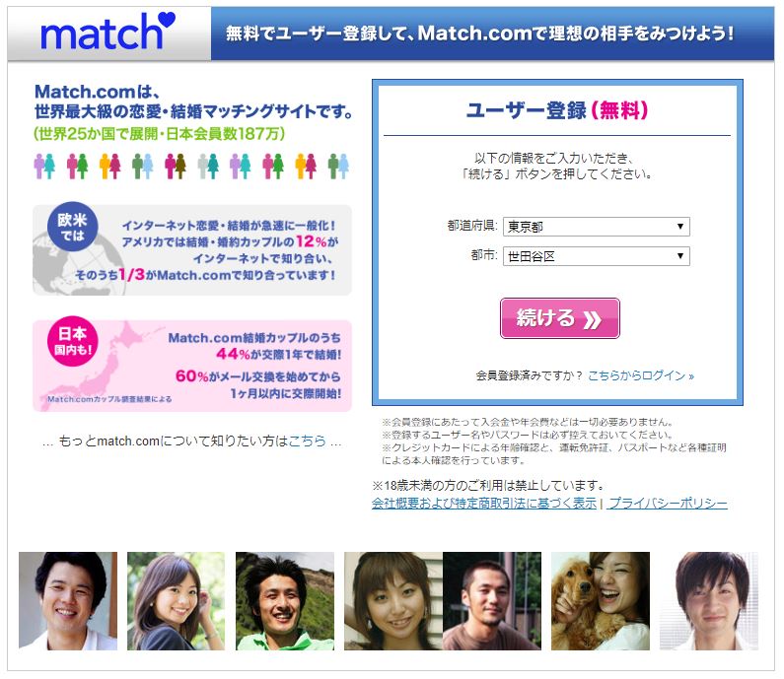Image resolution: width=784 pixels, height=679 pixels.
Task: Open 会社概要および特定商取引法に基づく表示 link
Action: click(484, 504)
